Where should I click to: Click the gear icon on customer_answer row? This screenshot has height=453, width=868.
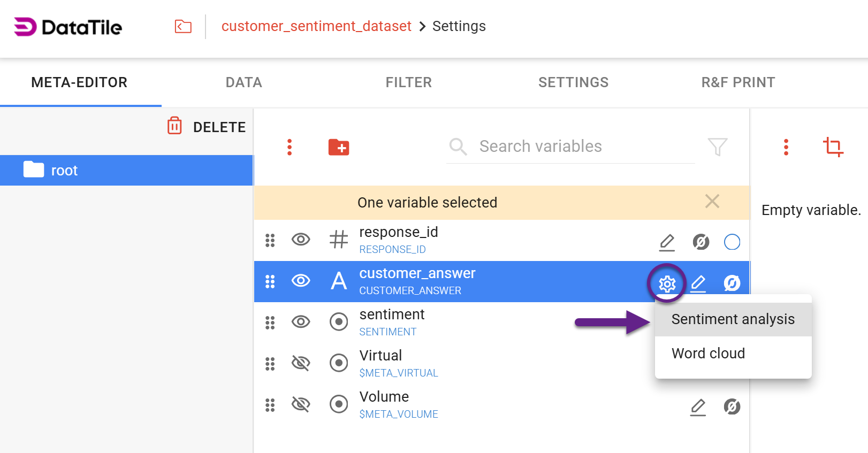click(667, 283)
